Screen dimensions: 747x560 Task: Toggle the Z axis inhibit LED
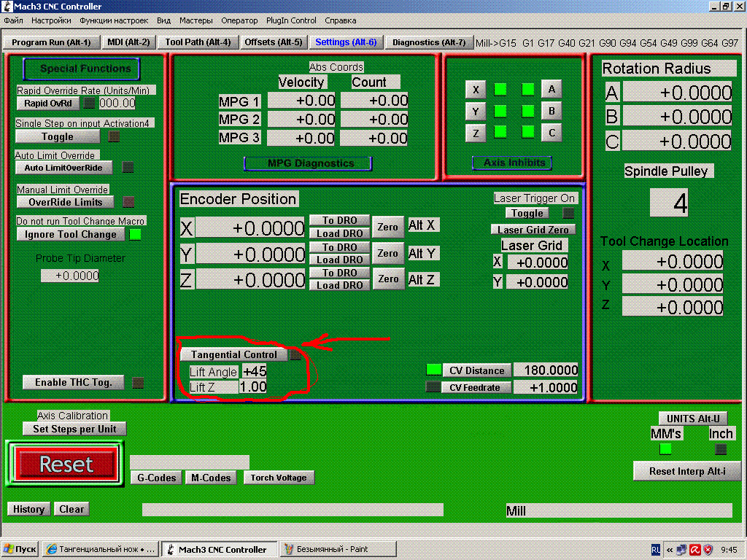click(500, 132)
